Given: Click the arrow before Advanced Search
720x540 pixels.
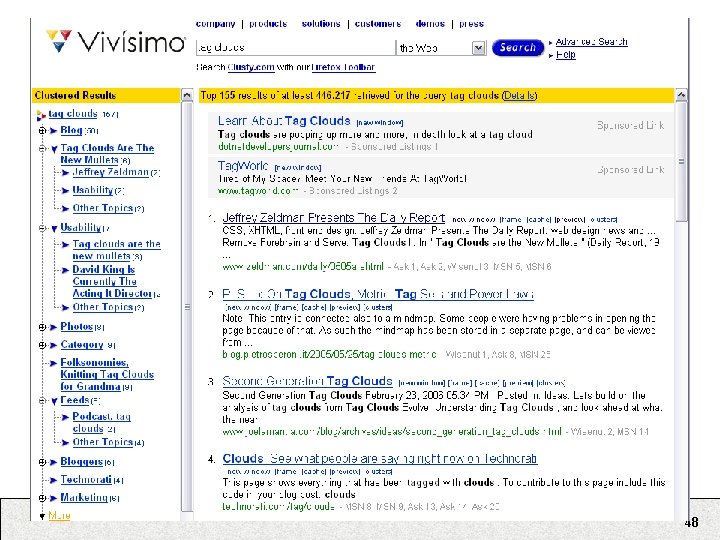Looking at the screenshot, I should pyautogui.click(x=551, y=43).
